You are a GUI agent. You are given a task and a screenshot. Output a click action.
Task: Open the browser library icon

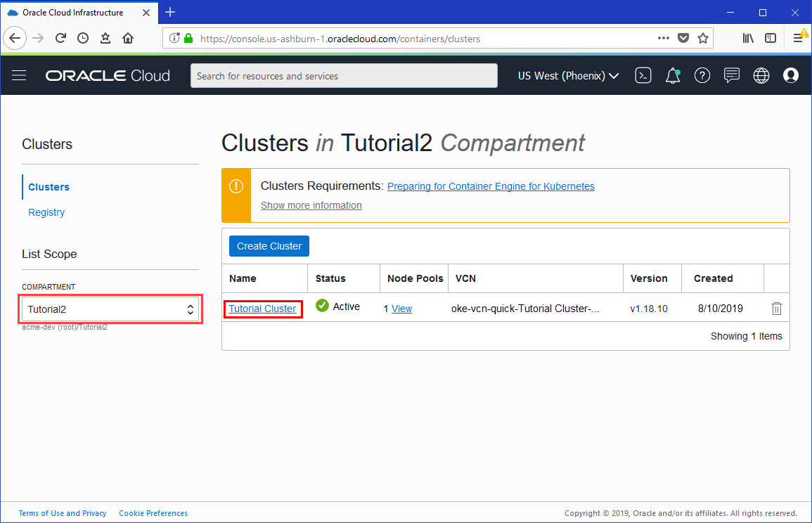point(748,39)
